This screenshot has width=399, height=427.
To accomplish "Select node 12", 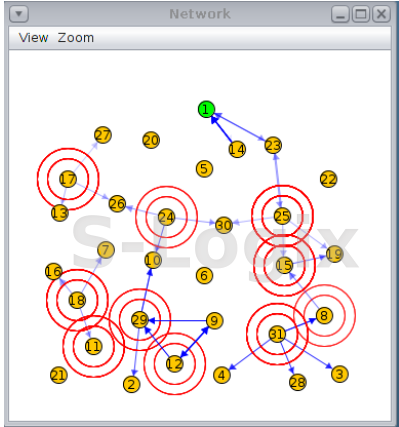I will tap(175, 364).
